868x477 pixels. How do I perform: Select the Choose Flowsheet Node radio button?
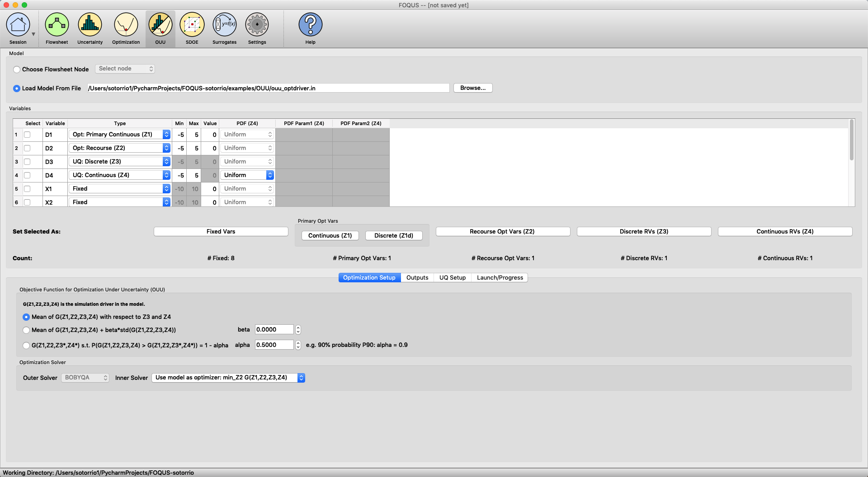click(17, 70)
